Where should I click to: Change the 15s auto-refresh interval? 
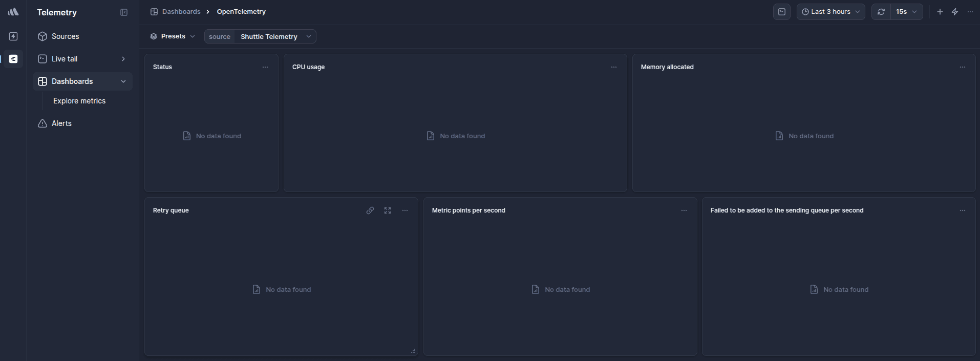coord(906,12)
